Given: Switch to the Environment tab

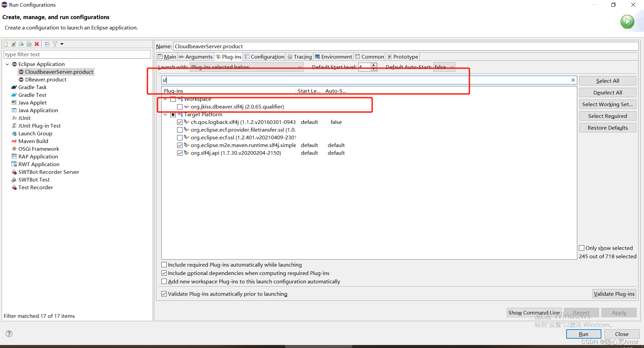Looking at the screenshot, I should point(333,57).
